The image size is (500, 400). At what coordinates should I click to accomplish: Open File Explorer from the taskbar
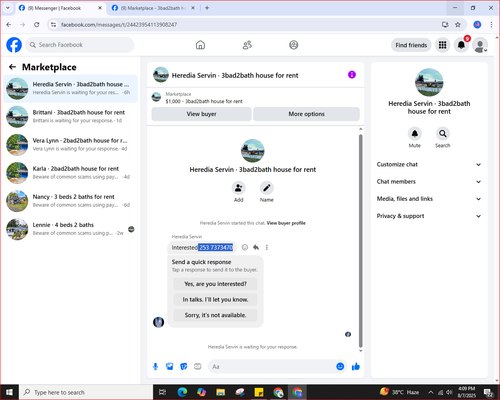[220, 392]
